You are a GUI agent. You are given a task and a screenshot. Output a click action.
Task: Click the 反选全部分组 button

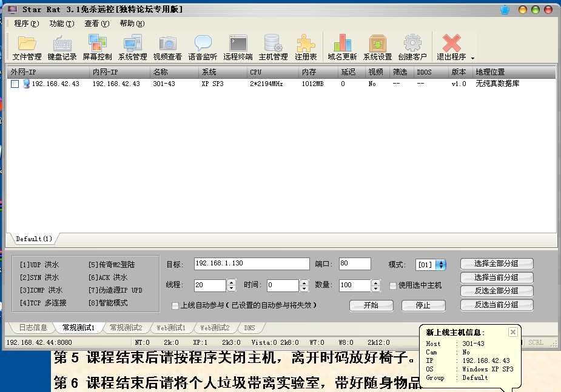(x=497, y=291)
